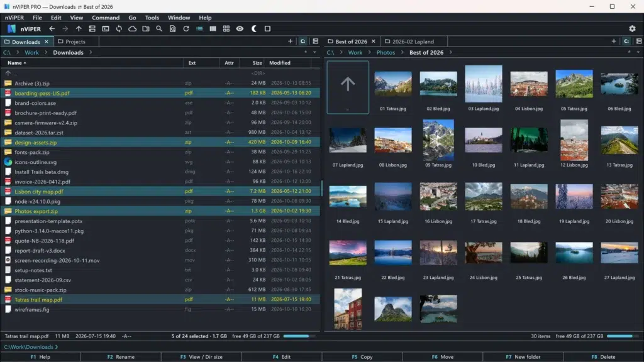Toggle dark mode moon icon
The width and height of the screenshot is (644, 362).
(x=254, y=29)
